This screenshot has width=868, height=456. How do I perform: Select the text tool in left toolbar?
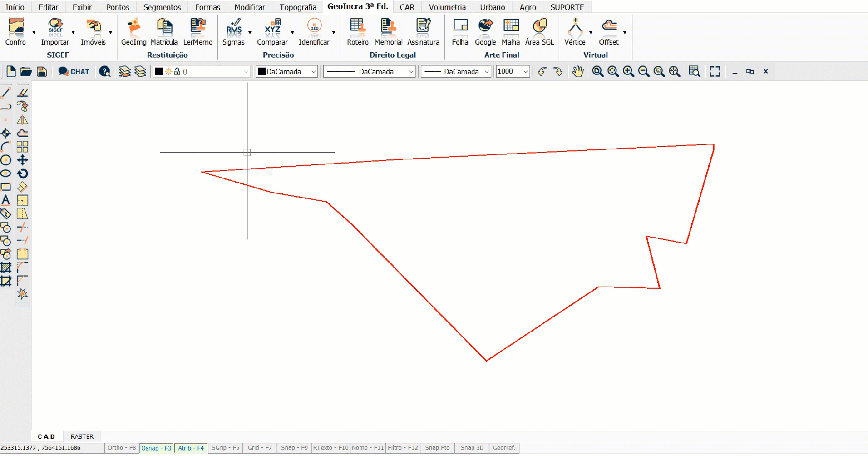[x=6, y=200]
